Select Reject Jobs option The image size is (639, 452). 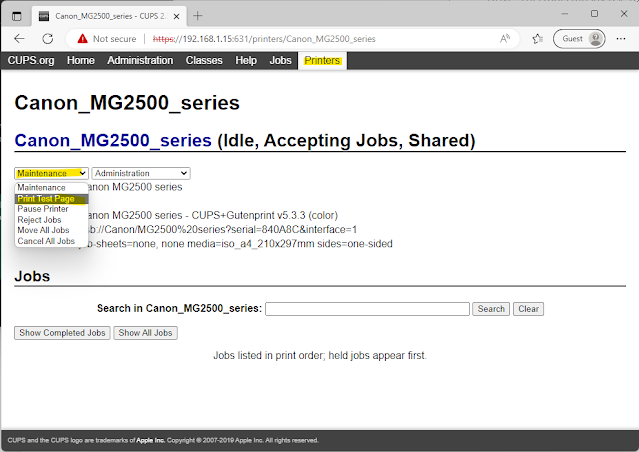click(x=51, y=220)
